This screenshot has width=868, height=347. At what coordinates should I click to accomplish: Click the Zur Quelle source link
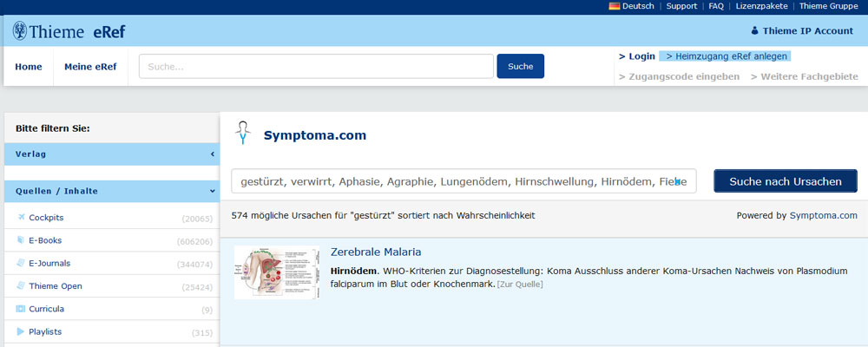[520, 285]
